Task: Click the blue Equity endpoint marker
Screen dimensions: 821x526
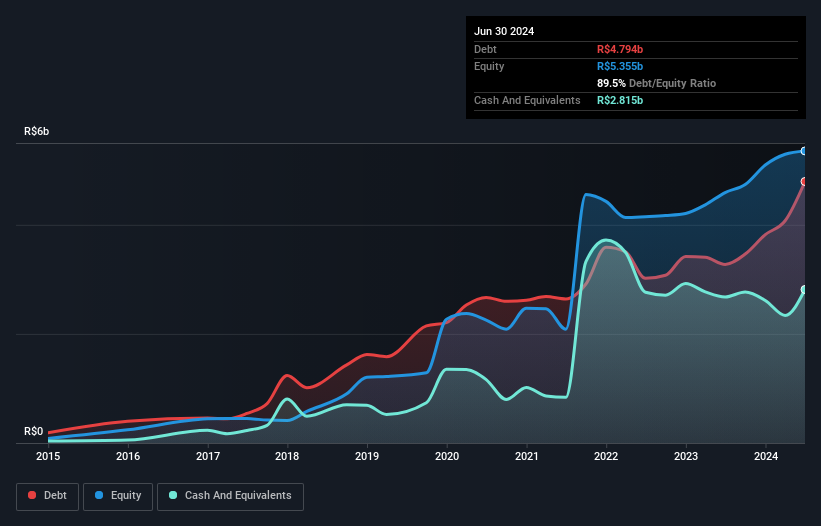Action: [804, 151]
